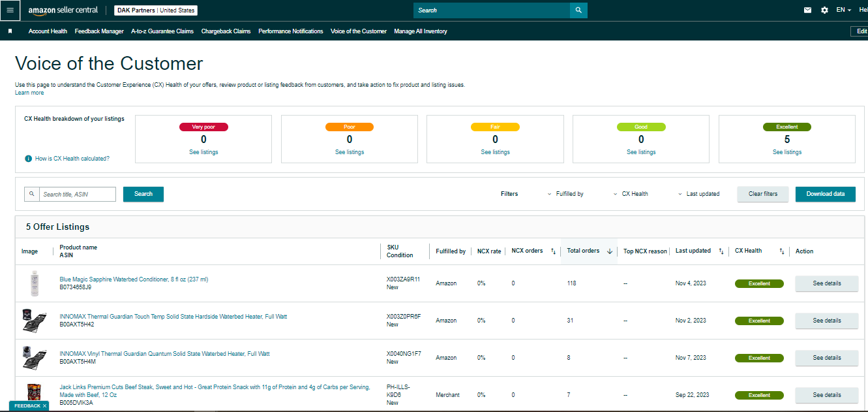Open the settings gear icon
The width and height of the screenshot is (868, 412).
coord(824,10)
